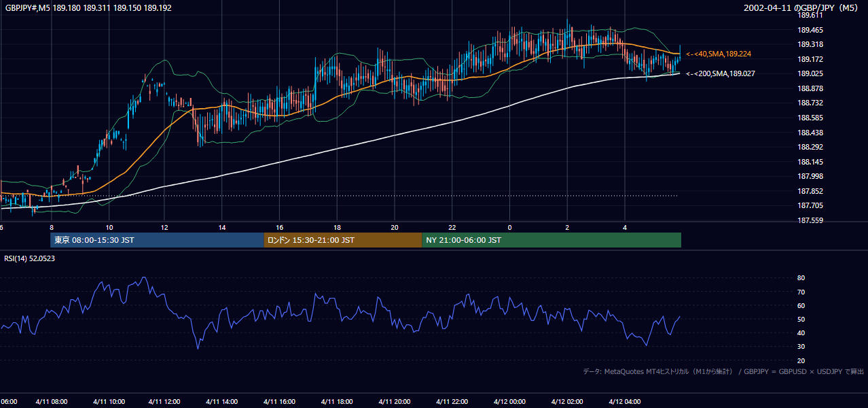The image size is (868, 408).
Task: Click the 187.852 price axis label
Action: (x=810, y=191)
